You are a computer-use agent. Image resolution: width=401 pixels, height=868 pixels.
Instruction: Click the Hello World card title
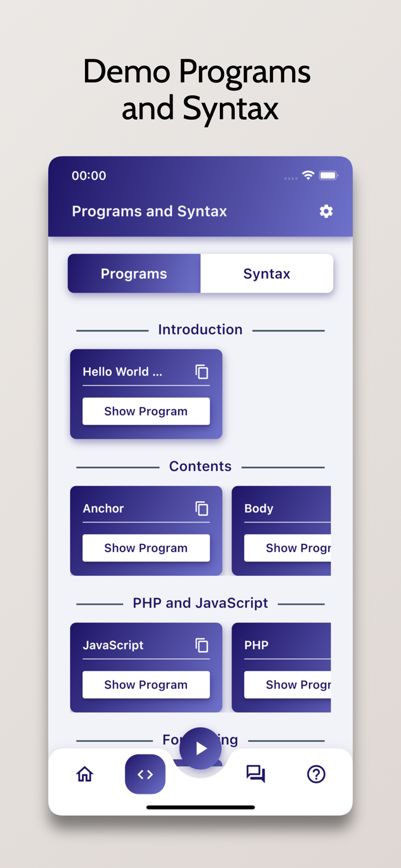(123, 372)
